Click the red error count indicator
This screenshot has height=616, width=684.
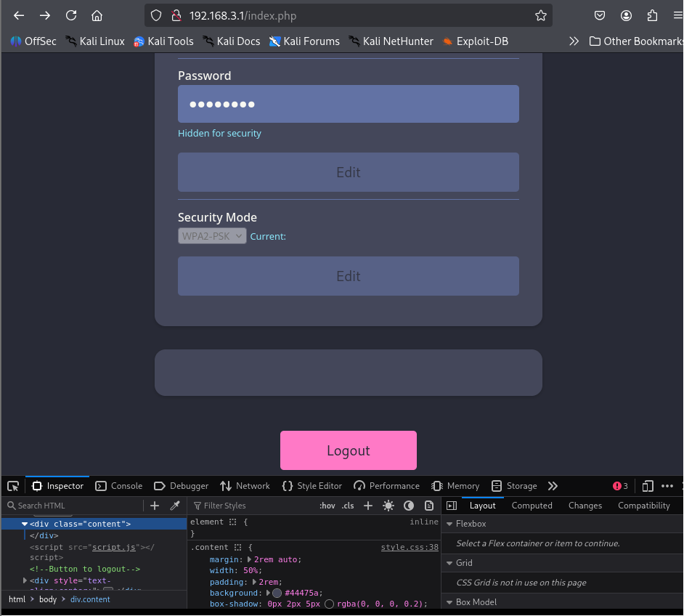(620, 486)
